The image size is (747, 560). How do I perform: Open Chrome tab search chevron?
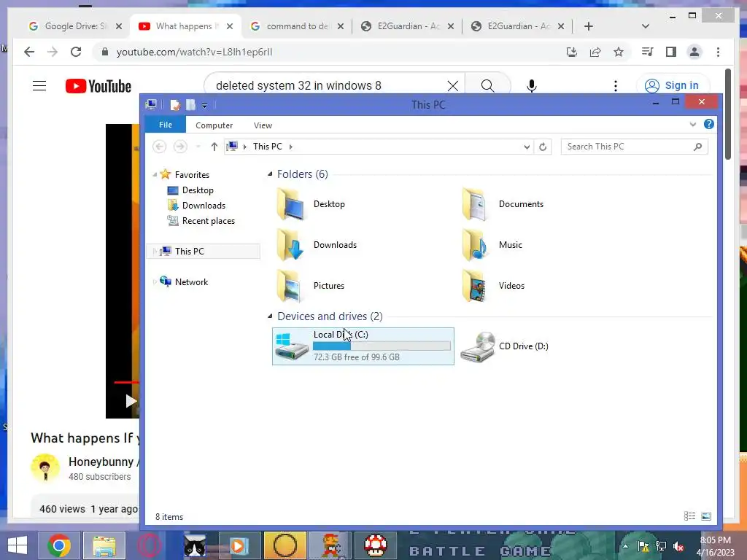tap(646, 26)
